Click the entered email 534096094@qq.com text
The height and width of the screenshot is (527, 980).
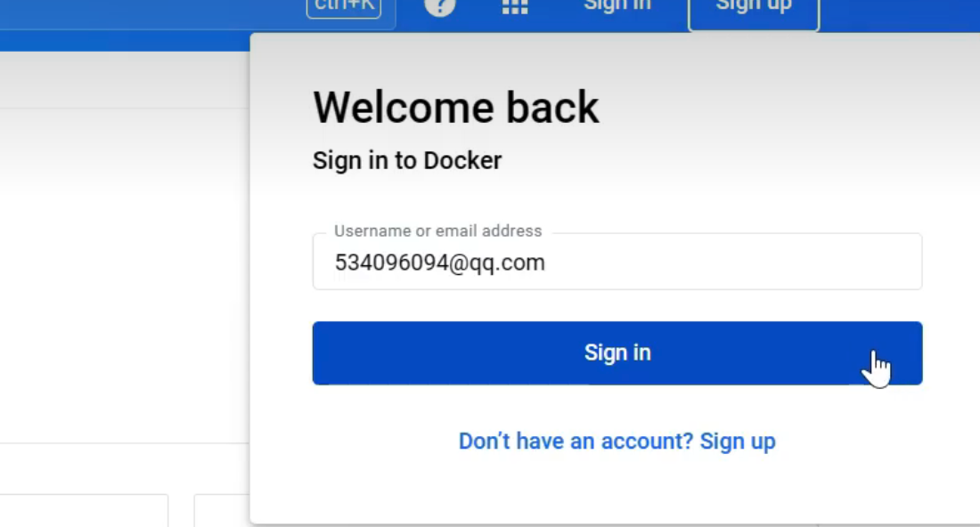click(439, 263)
